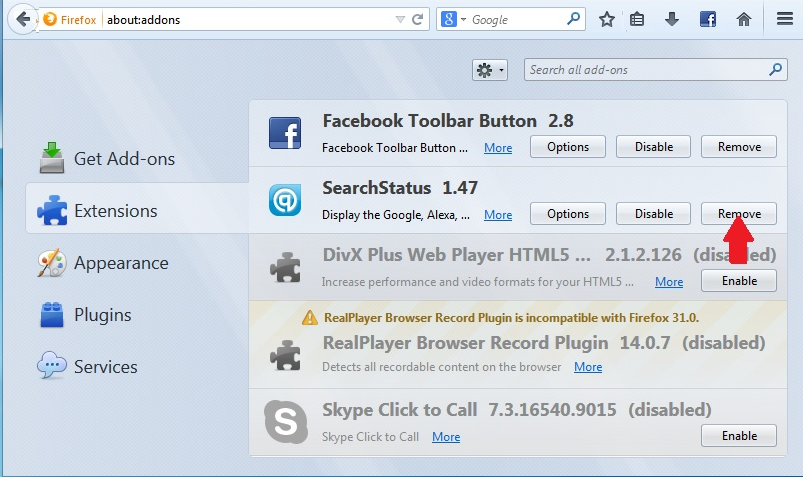Switch to the Plugins category
The height and width of the screenshot is (477, 803).
[x=102, y=315]
